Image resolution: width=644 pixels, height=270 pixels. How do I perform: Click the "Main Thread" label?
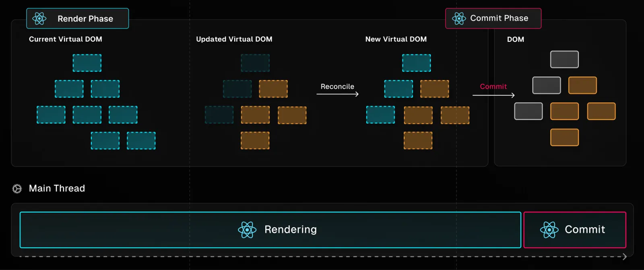coord(57,189)
